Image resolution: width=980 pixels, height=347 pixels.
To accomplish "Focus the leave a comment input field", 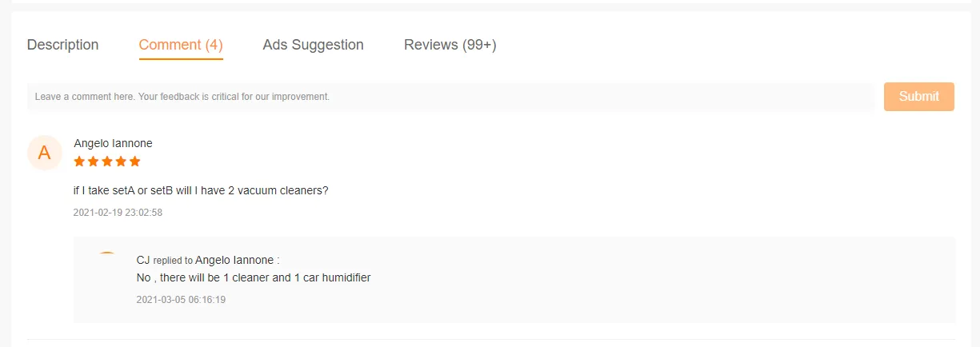I will click(x=450, y=97).
